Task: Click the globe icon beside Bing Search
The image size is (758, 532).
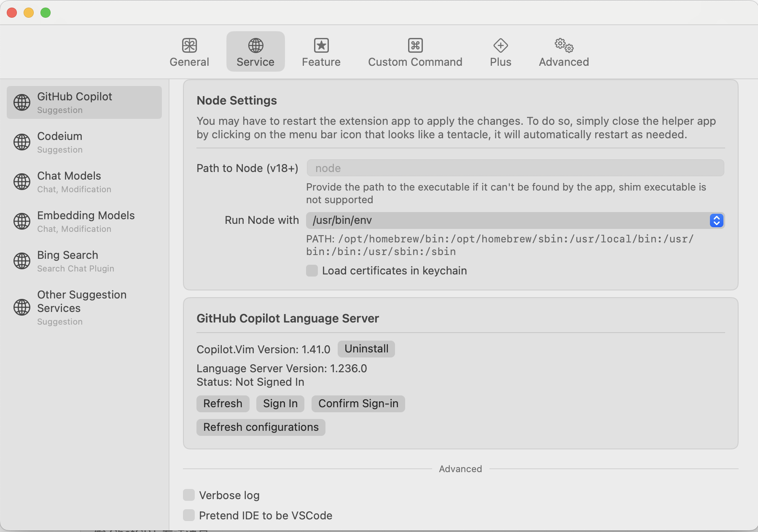Action: coord(22,261)
